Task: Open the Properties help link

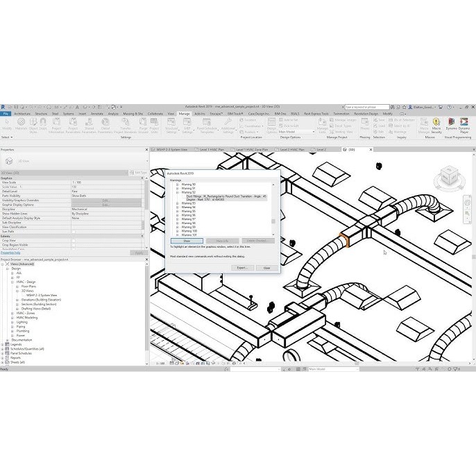Action: click(10, 253)
